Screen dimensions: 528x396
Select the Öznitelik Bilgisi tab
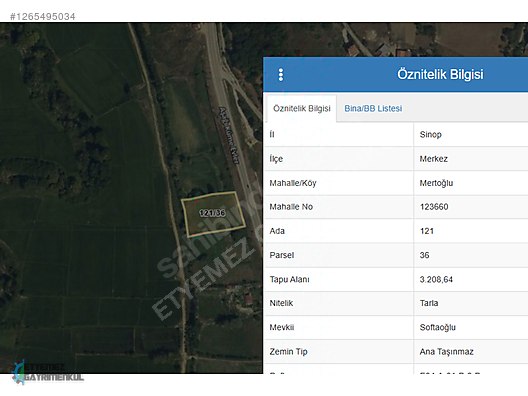[302, 108]
